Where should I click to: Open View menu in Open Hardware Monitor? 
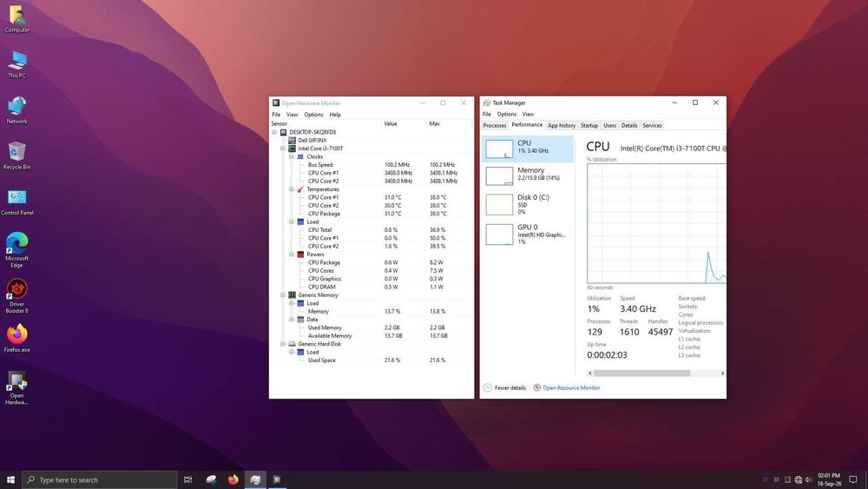292,115
